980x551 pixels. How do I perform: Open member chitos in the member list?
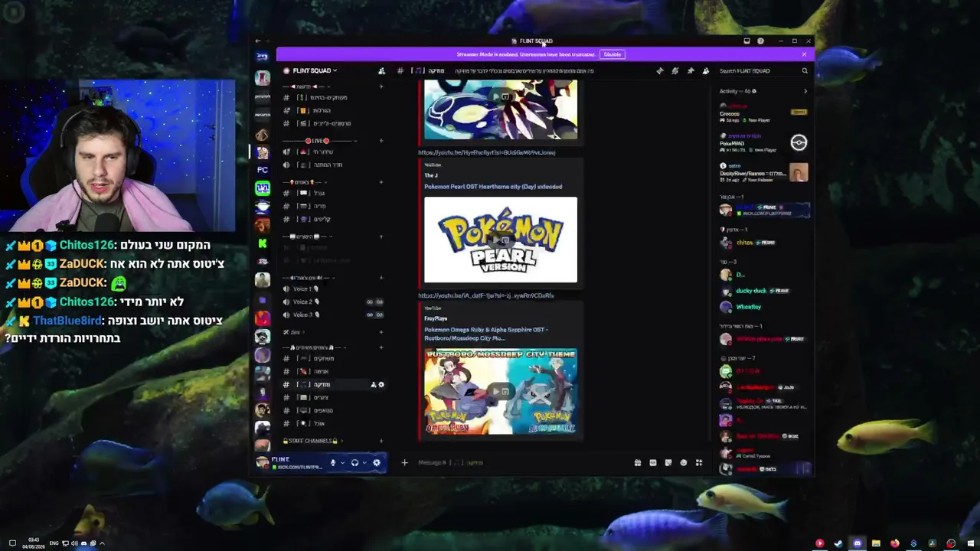764,243
